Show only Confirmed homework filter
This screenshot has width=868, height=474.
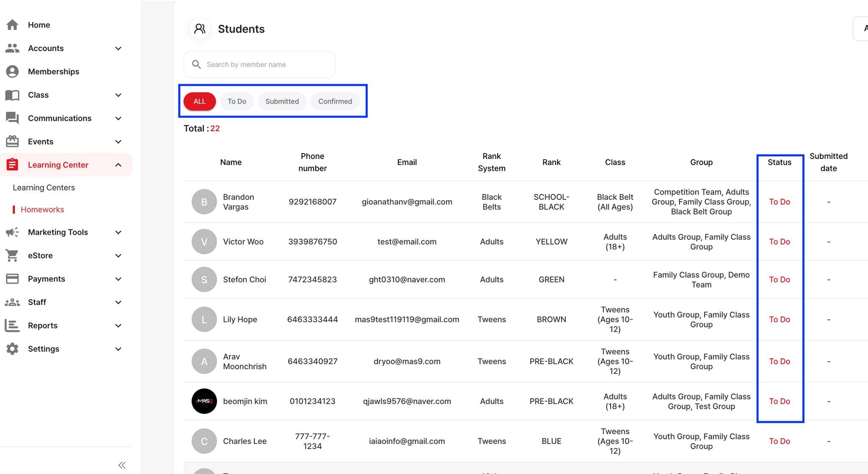[335, 101]
